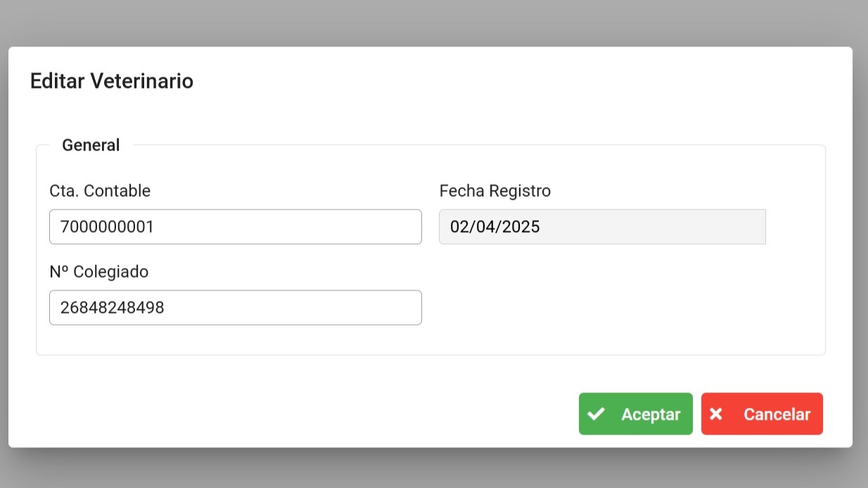Click empty space below Fecha Registro field
868x488 pixels.
[601, 302]
